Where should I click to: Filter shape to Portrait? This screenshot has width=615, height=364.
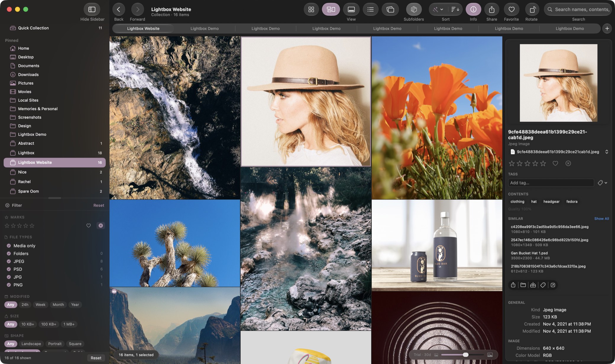(55, 344)
